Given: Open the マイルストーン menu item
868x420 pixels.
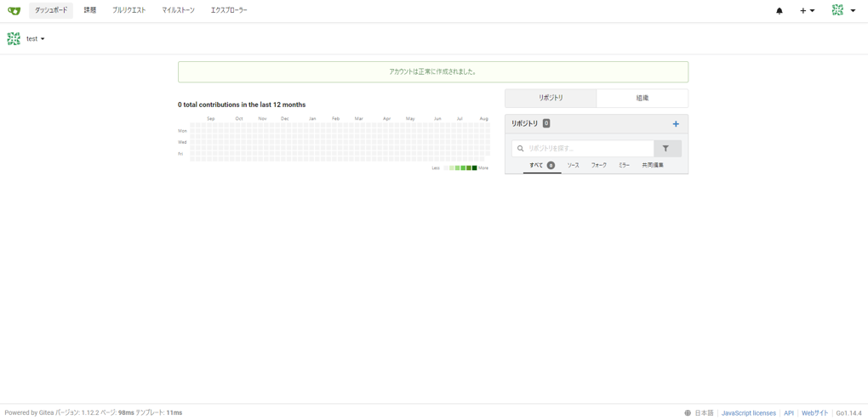Looking at the screenshot, I should [178, 10].
